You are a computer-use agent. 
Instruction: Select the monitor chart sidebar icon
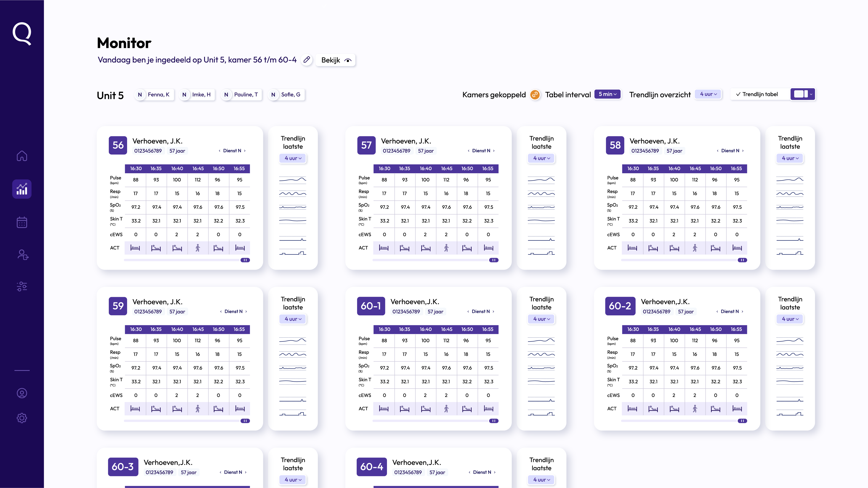tap(22, 189)
